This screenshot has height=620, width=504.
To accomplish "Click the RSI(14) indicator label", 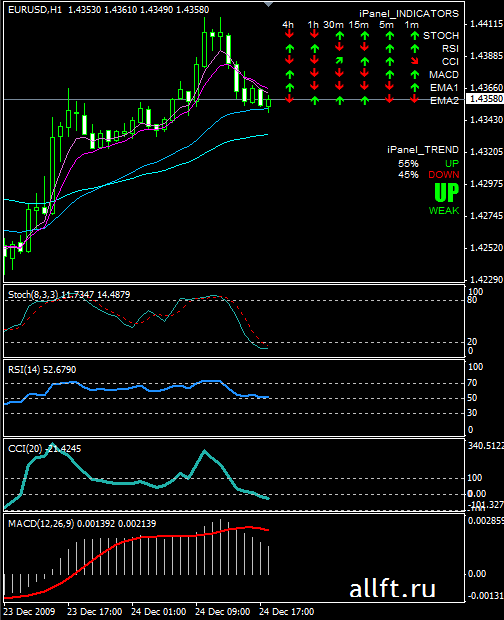I will tap(25, 370).
